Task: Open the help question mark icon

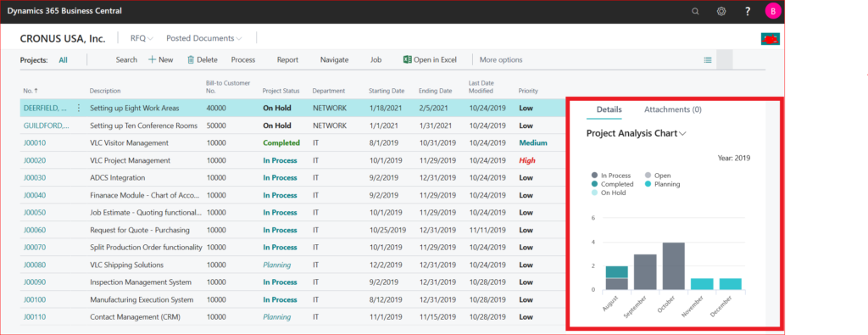Action: [748, 11]
